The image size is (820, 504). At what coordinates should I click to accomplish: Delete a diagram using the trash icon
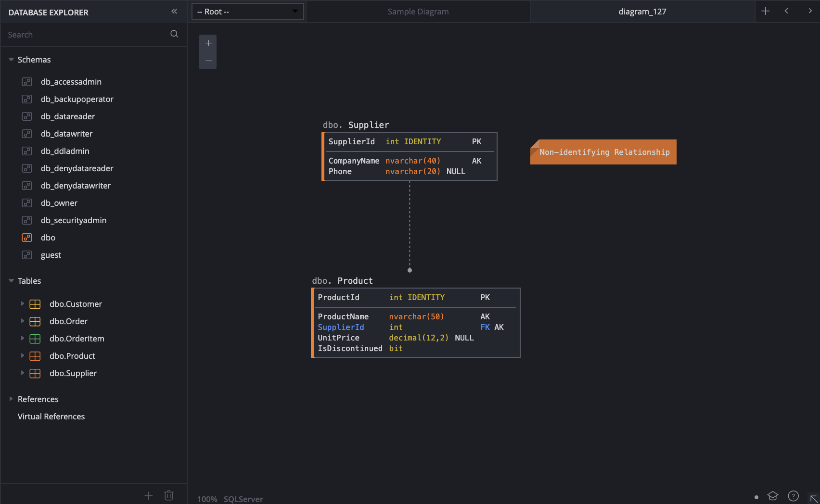[168, 495]
